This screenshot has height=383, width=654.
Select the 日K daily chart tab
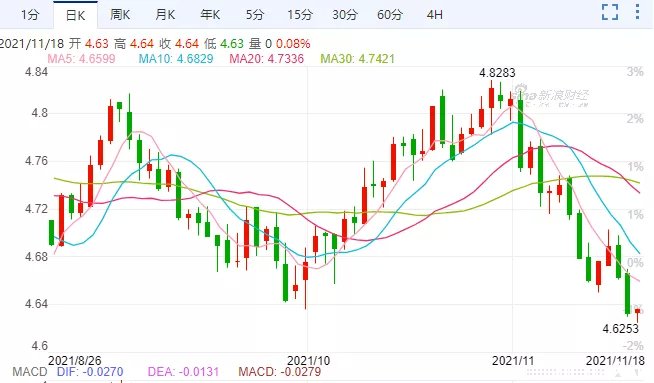[75, 15]
